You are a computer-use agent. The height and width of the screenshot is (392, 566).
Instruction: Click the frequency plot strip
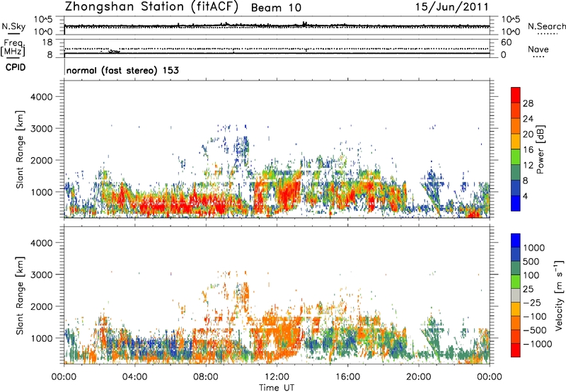[x=277, y=48]
